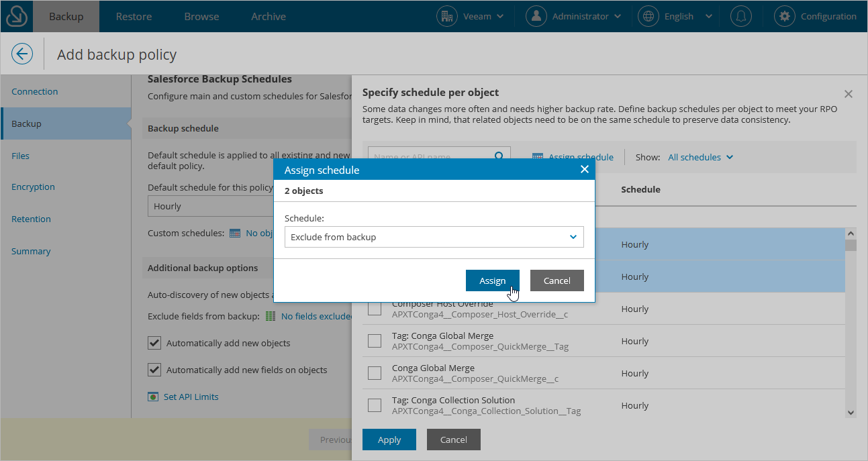The image size is (868, 461).
Task: Click the API limits icon beside Set API Limits
Action: 153,397
